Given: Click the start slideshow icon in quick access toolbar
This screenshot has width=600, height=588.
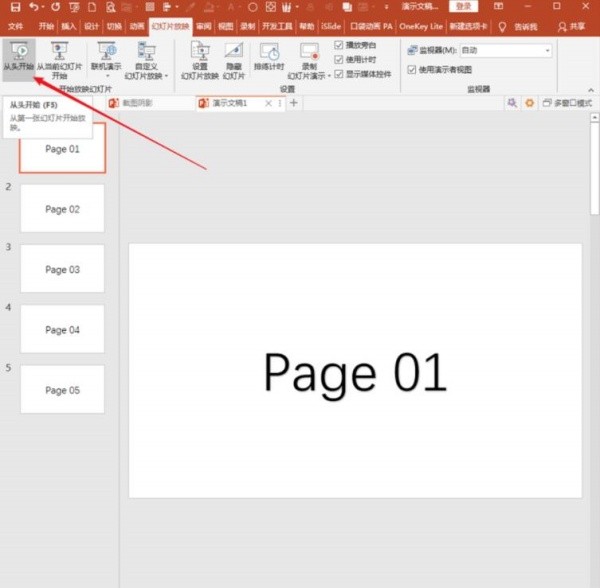Looking at the screenshot, I should (x=74, y=7).
